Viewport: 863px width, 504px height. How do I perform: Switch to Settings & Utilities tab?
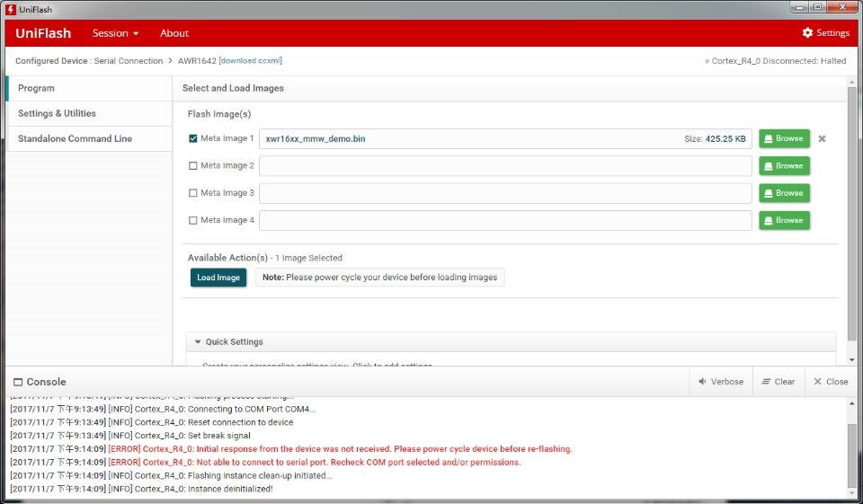coord(89,113)
